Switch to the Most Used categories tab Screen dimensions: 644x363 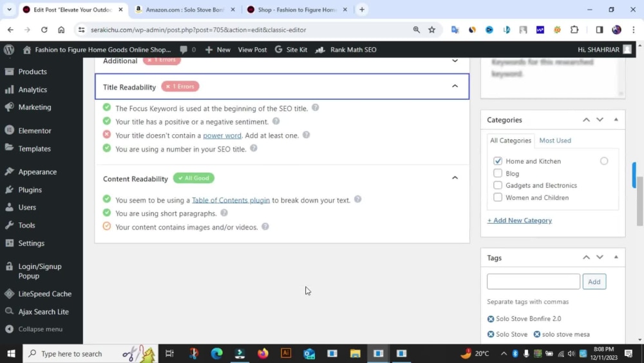click(555, 141)
